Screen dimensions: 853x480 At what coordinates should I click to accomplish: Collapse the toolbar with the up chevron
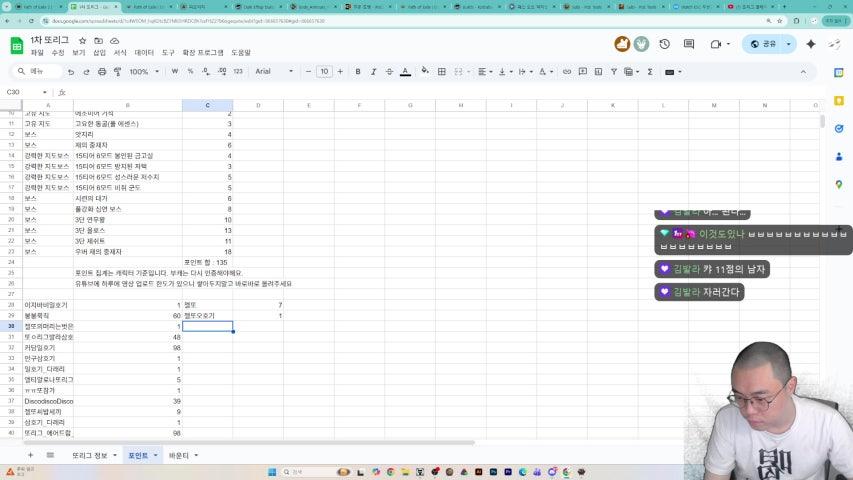pyautogui.click(x=803, y=72)
